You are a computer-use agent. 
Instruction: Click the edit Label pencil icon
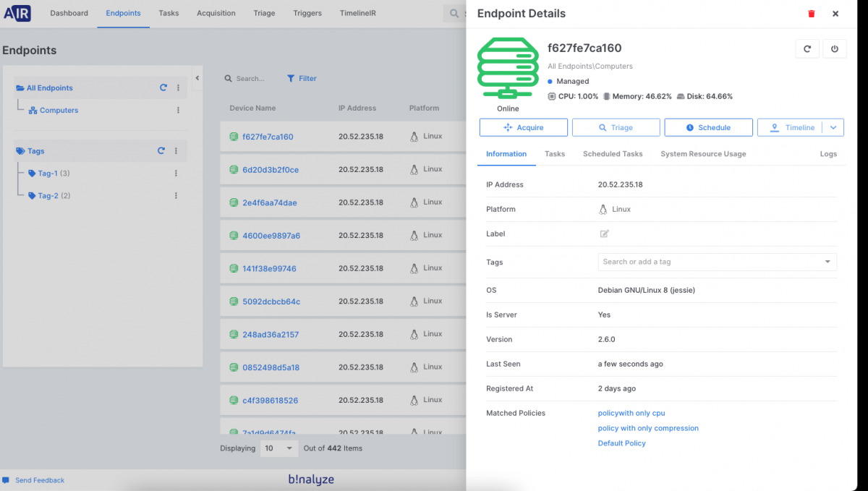pyautogui.click(x=604, y=234)
